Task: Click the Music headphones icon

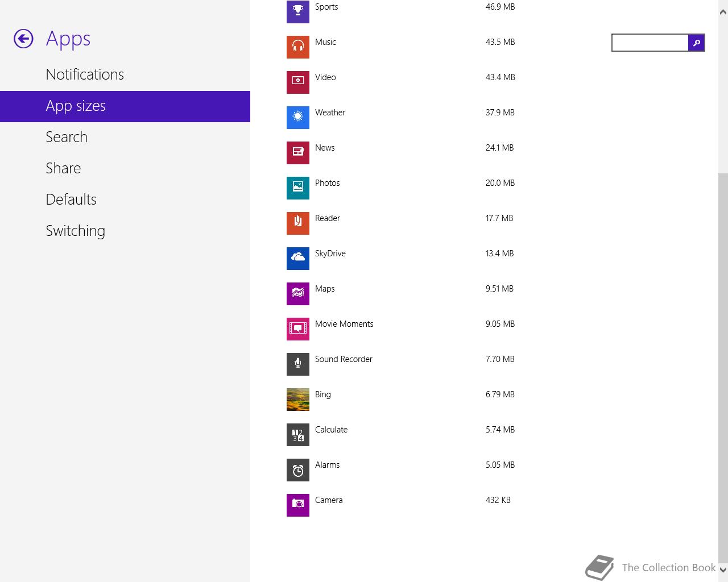Action: tap(298, 47)
